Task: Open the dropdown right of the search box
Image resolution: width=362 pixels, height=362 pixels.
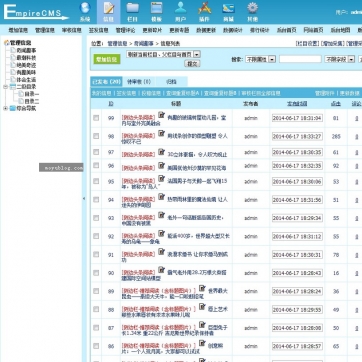Action: point(340,59)
